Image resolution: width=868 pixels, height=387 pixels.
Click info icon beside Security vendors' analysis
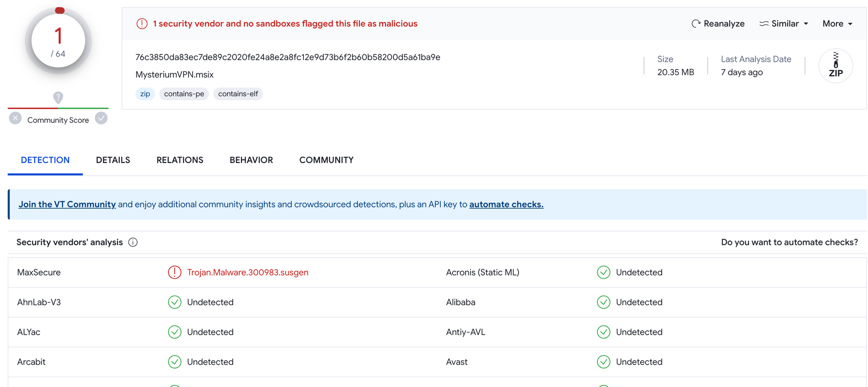pos(133,243)
